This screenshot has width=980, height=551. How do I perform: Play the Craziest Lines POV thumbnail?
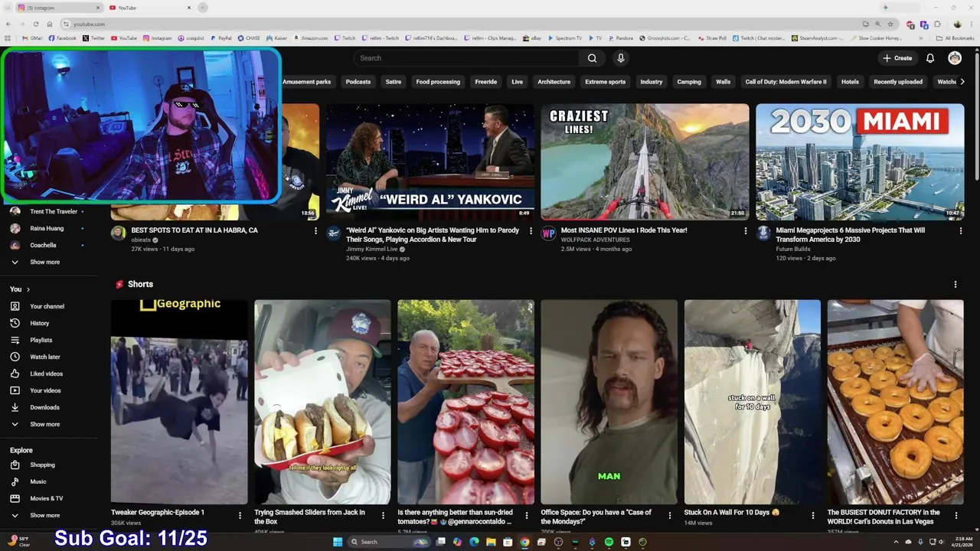coord(645,161)
